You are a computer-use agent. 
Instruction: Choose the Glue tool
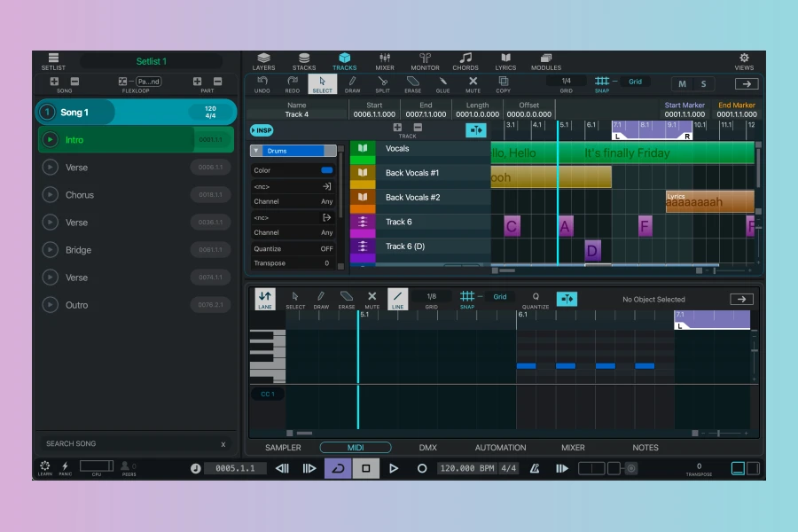click(442, 83)
